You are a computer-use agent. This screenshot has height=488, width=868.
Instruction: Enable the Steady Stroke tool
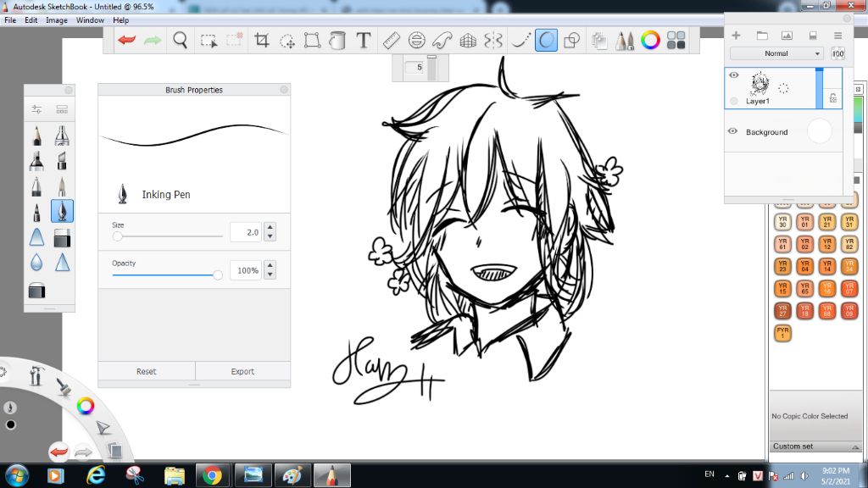[x=520, y=41]
